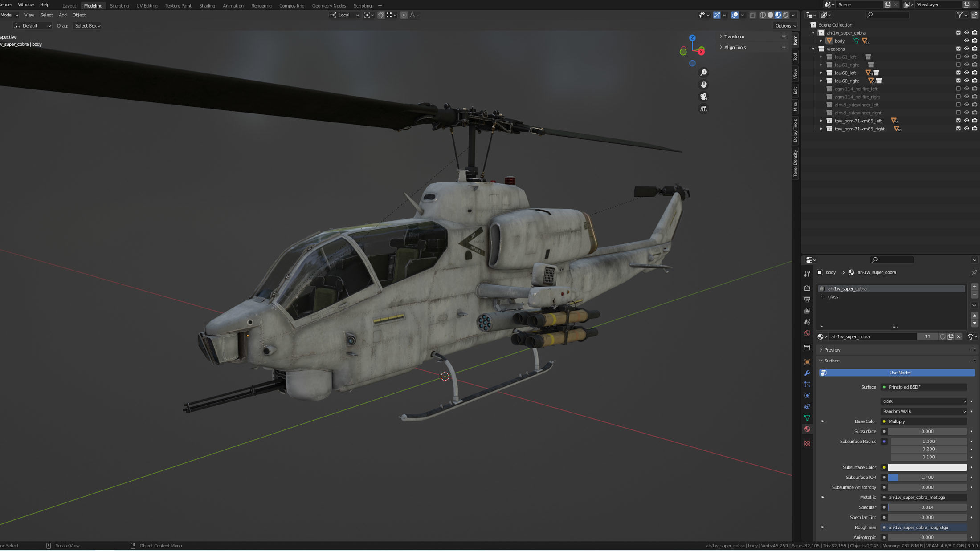The height and width of the screenshot is (551, 980).
Task: Open the transform orientation Local dropdown
Action: pyautogui.click(x=344, y=15)
